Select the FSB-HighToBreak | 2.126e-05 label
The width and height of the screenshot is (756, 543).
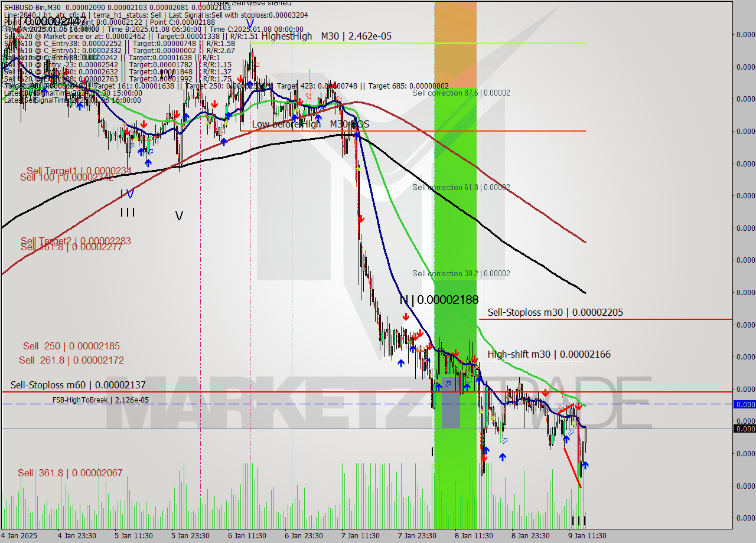[x=100, y=400]
